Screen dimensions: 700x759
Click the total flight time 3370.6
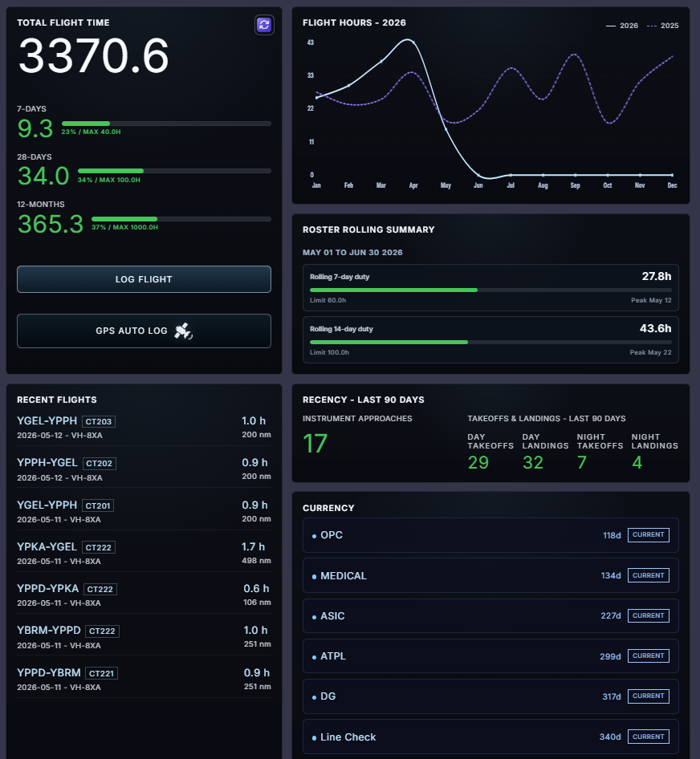pos(93,56)
